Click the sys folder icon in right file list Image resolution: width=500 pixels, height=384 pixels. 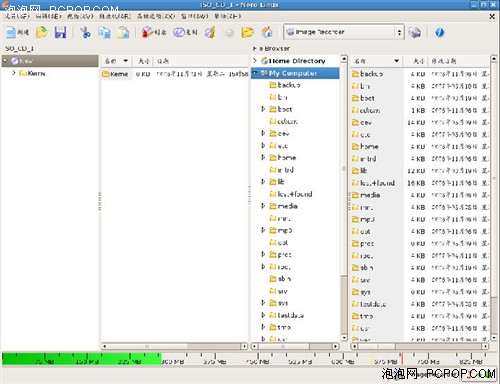[355, 292]
